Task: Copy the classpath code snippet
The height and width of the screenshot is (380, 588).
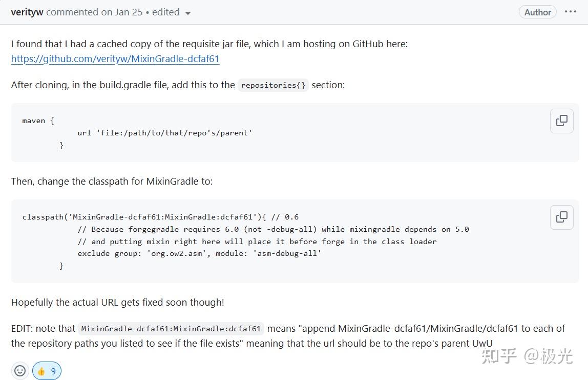Action: (561, 217)
